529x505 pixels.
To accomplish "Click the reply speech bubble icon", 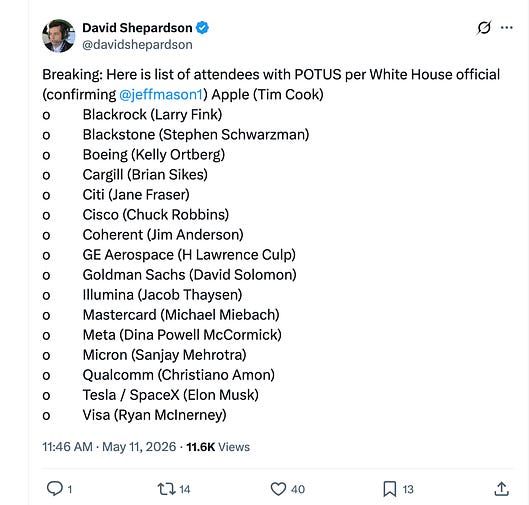I will coord(54,488).
